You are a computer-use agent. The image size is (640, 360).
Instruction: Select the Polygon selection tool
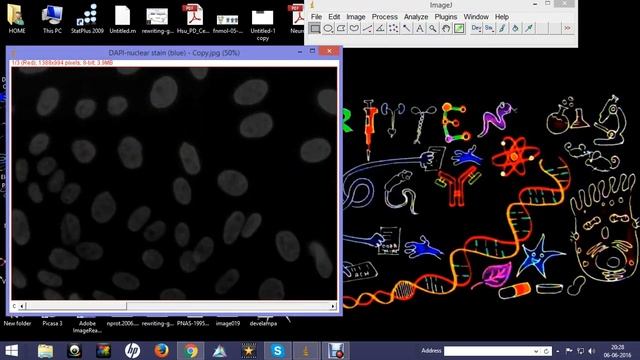tap(341, 28)
